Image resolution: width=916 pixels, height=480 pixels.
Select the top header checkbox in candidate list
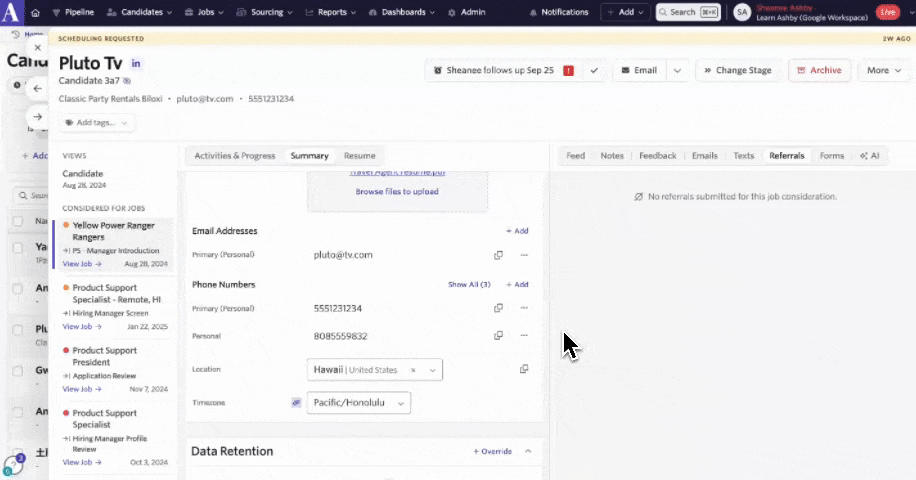[18, 221]
